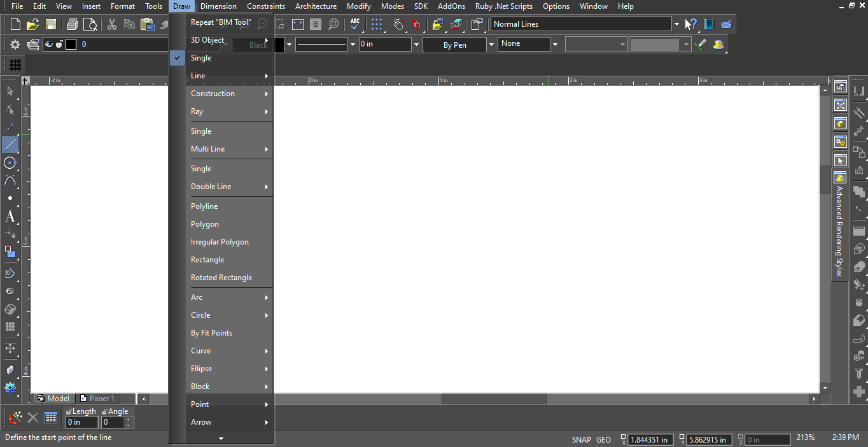
Task: Click the Save floppy disk icon
Action: (x=50, y=24)
